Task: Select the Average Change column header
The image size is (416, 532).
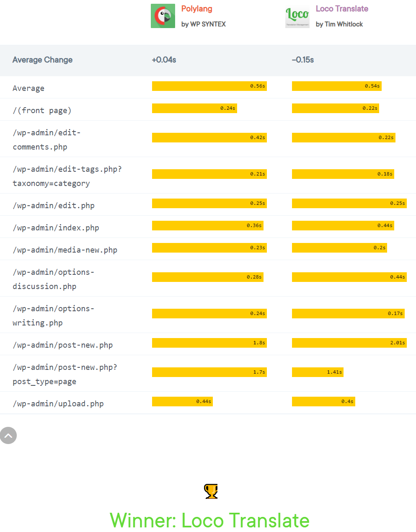Action: pos(42,60)
